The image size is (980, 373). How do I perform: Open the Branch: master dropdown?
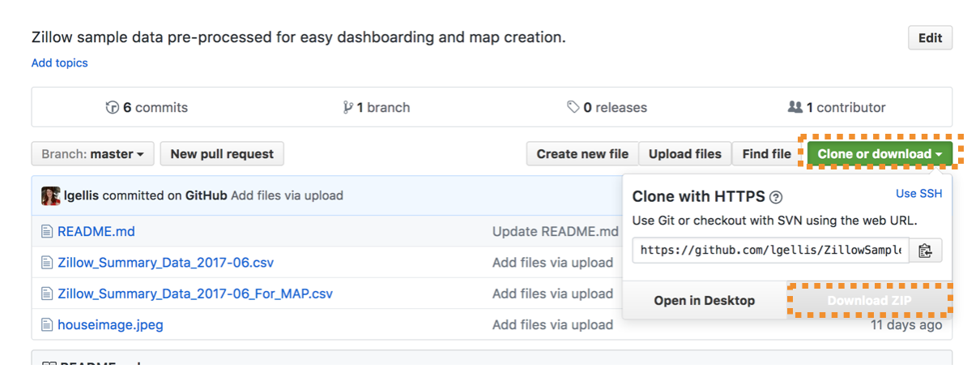92,154
